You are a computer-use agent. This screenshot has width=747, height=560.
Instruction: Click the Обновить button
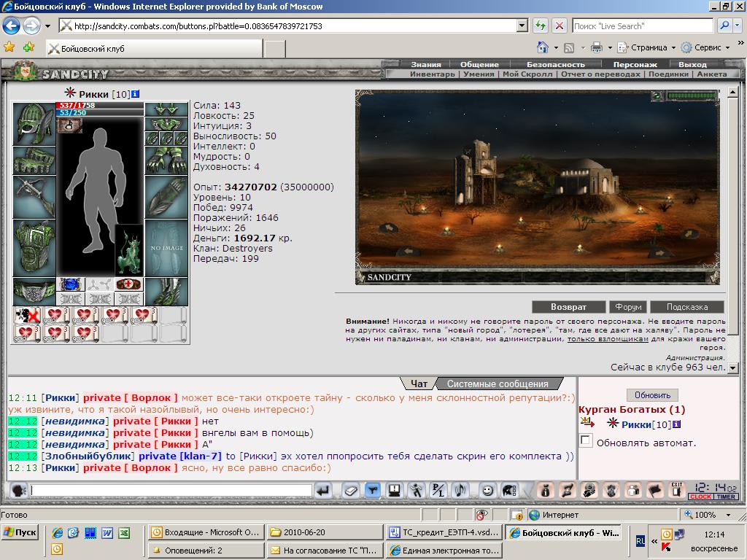(x=652, y=395)
